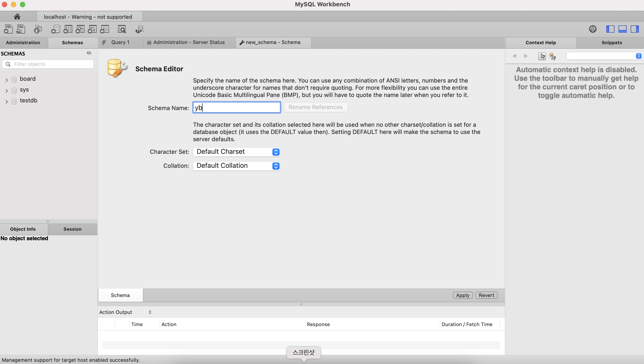Toggle the right sidebar panel visibility
This screenshot has width=644, height=364.
635,29
